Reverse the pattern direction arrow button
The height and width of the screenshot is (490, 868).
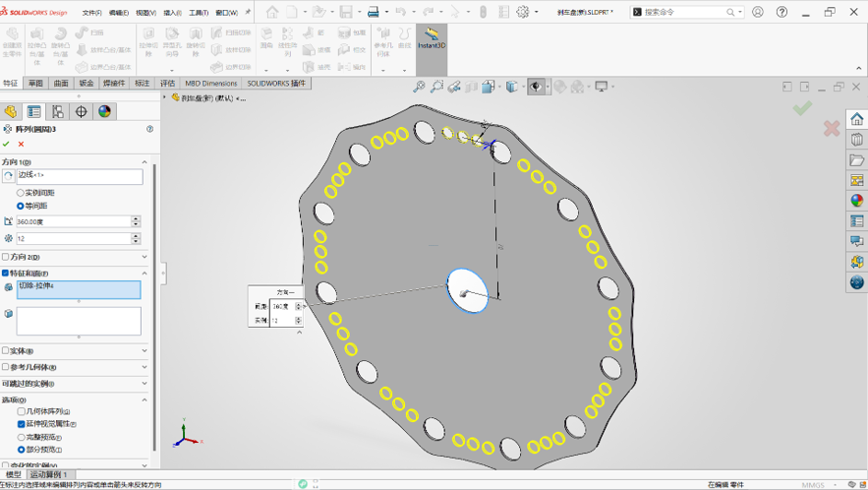click(8, 176)
